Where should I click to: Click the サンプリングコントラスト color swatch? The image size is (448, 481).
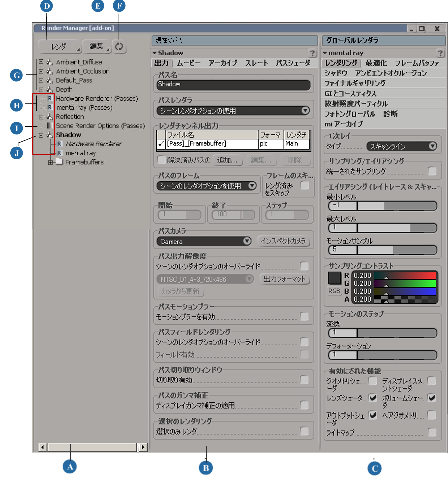pyautogui.click(x=334, y=278)
